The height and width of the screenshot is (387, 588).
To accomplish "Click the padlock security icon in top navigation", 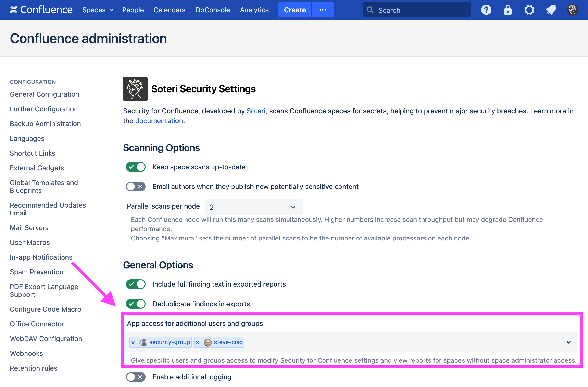I will click(508, 10).
